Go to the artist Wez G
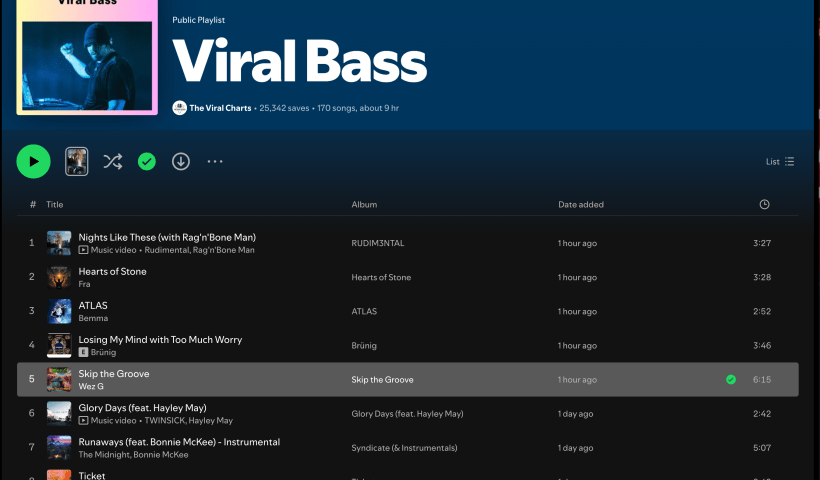820x480 pixels. (x=91, y=387)
